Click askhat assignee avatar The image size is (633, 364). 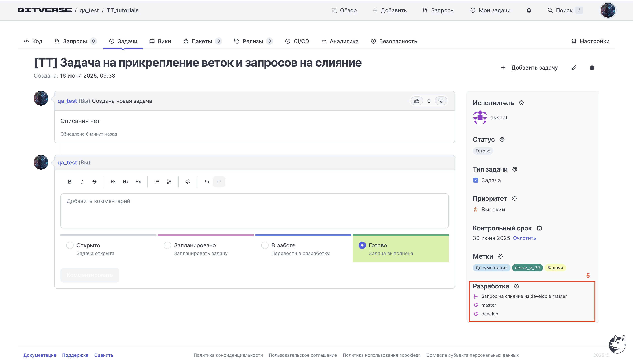coord(480,117)
